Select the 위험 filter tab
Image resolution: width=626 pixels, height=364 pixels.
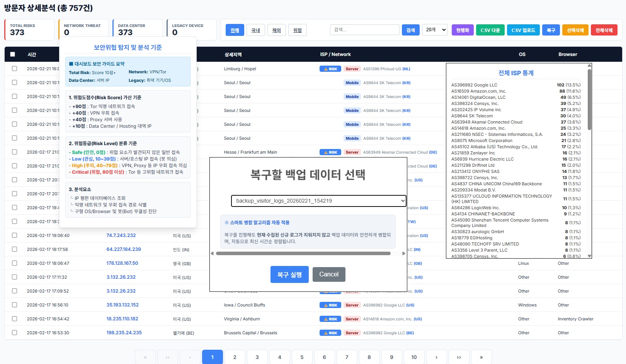[298, 30]
